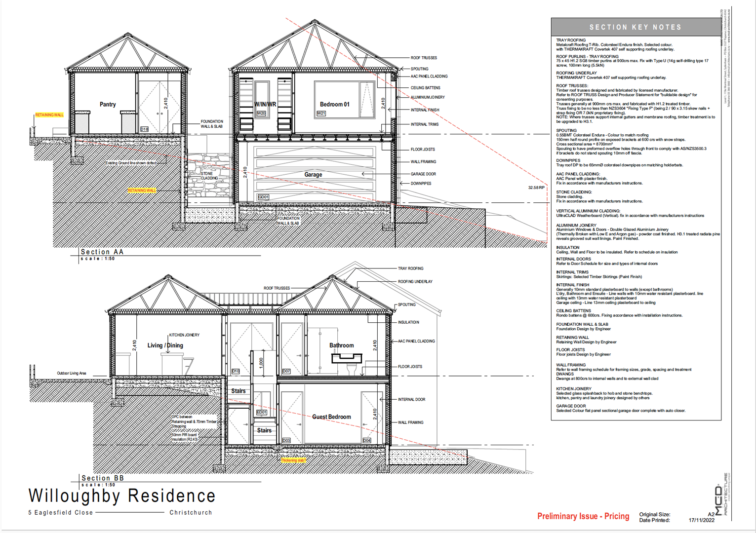Click the 'D07' door tag
Screen dimensions: 756x533
286,371
